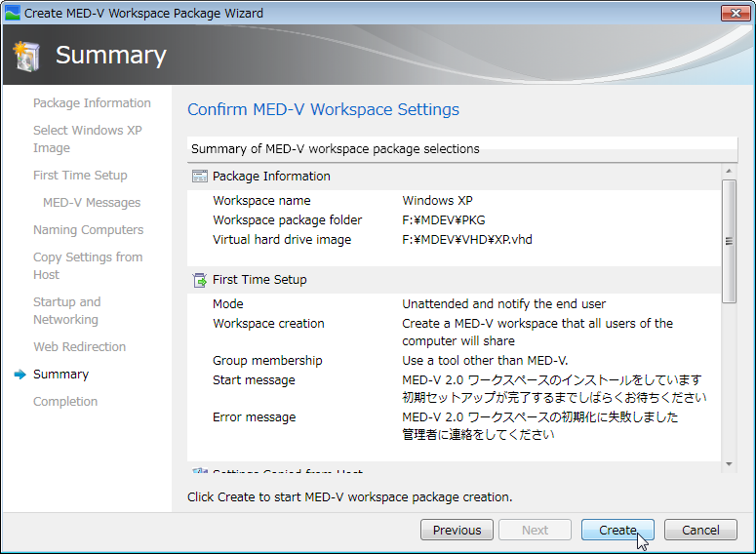
Task: Select the Mode row label
Action: [x=227, y=304]
